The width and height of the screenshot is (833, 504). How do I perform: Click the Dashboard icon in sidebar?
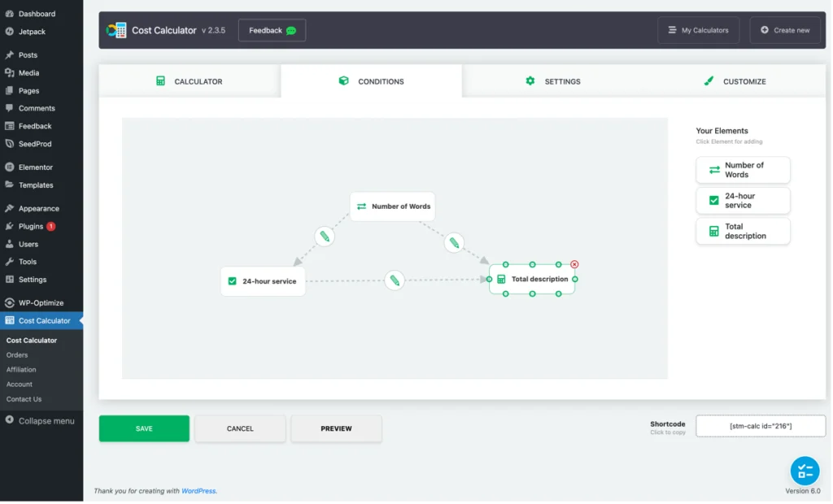[x=10, y=13]
